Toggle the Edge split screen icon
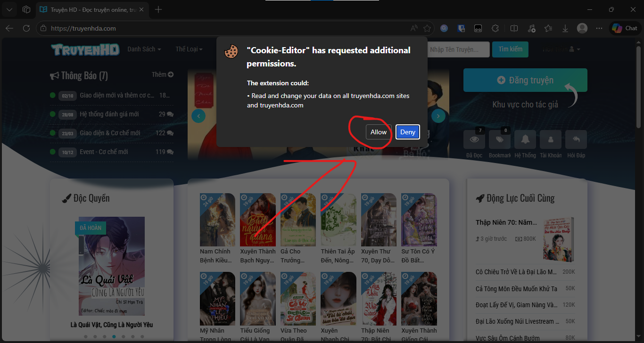This screenshot has width=644, height=343. (x=514, y=28)
